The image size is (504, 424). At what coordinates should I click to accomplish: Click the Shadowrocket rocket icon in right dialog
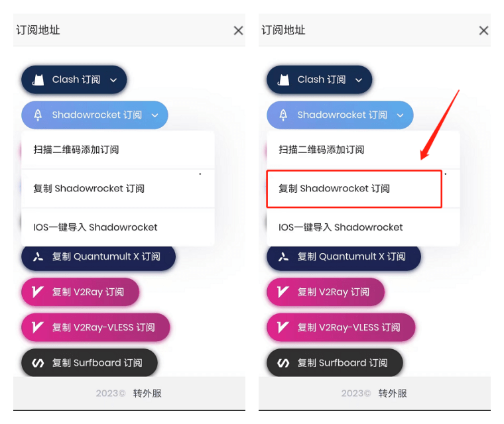(283, 115)
